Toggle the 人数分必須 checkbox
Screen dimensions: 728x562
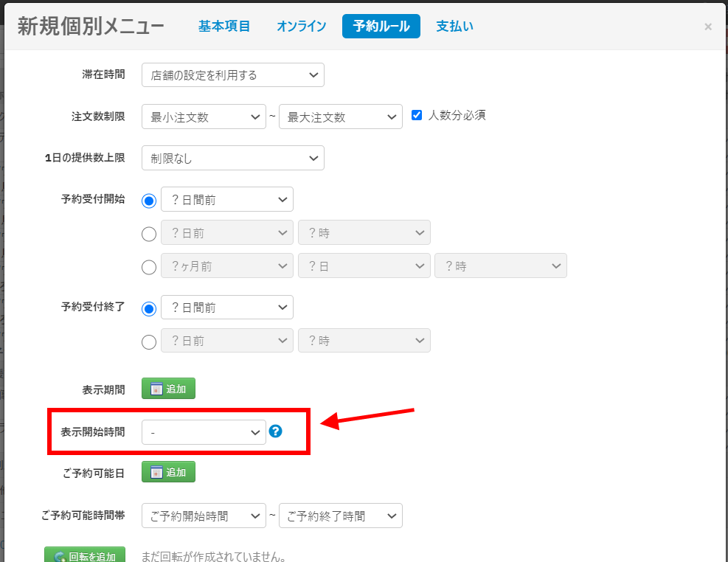pos(417,115)
